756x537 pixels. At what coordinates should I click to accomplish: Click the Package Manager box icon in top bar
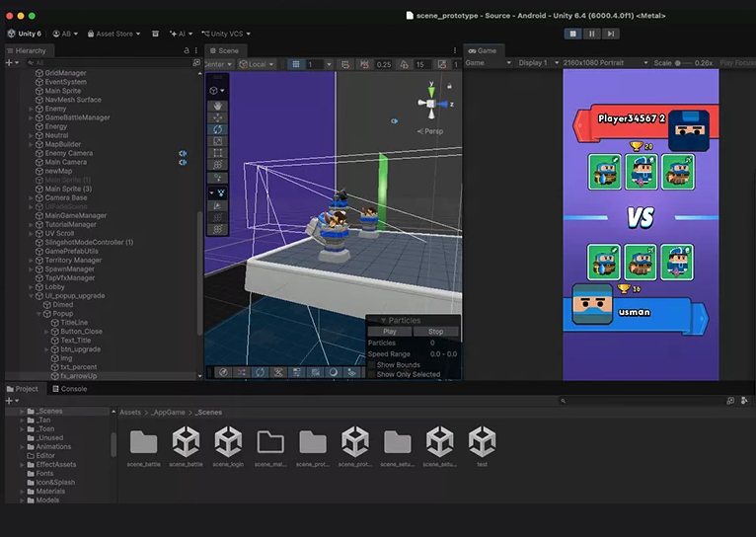tap(155, 34)
